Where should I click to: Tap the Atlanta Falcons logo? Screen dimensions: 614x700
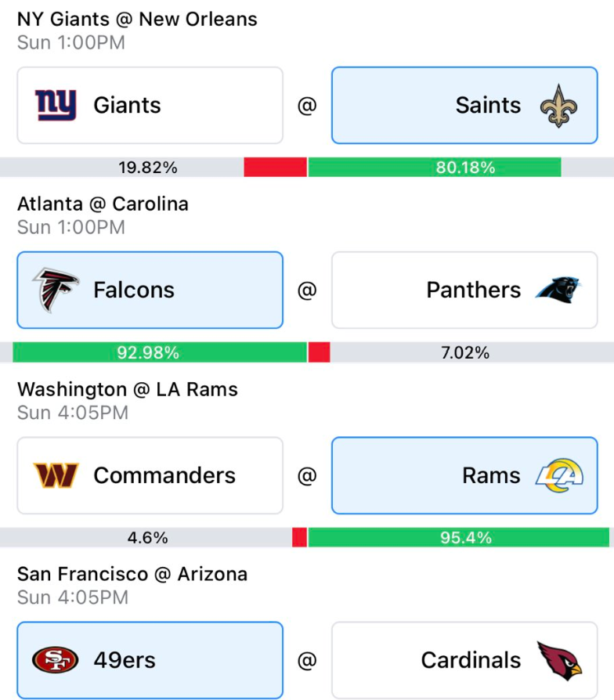[x=56, y=290]
